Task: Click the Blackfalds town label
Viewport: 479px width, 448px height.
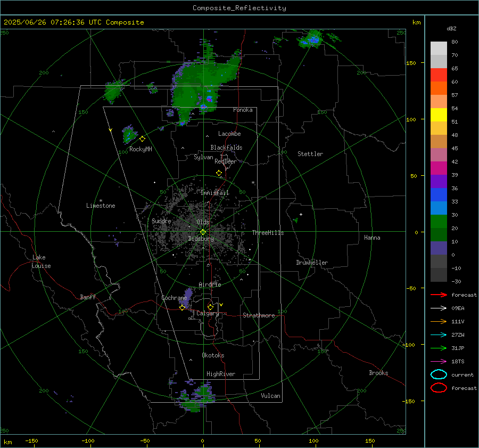Action: point(226,148)
